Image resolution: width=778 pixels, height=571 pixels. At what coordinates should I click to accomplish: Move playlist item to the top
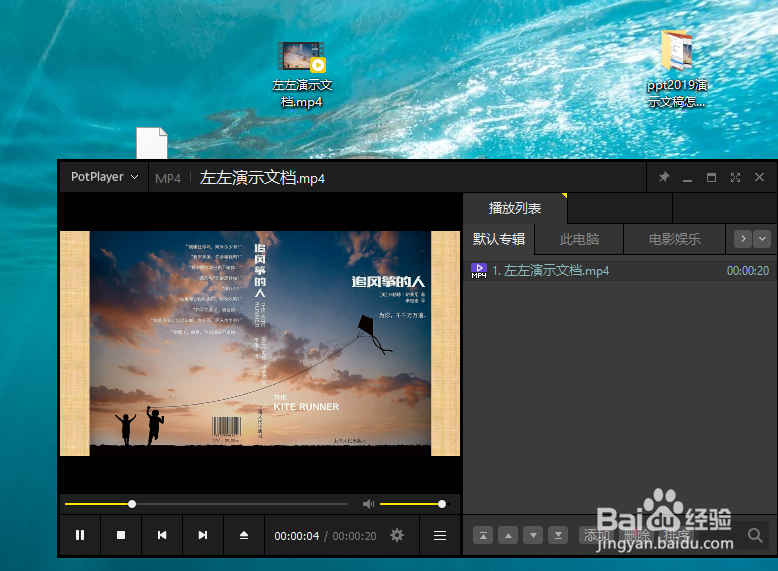click(x=483, y=535)
